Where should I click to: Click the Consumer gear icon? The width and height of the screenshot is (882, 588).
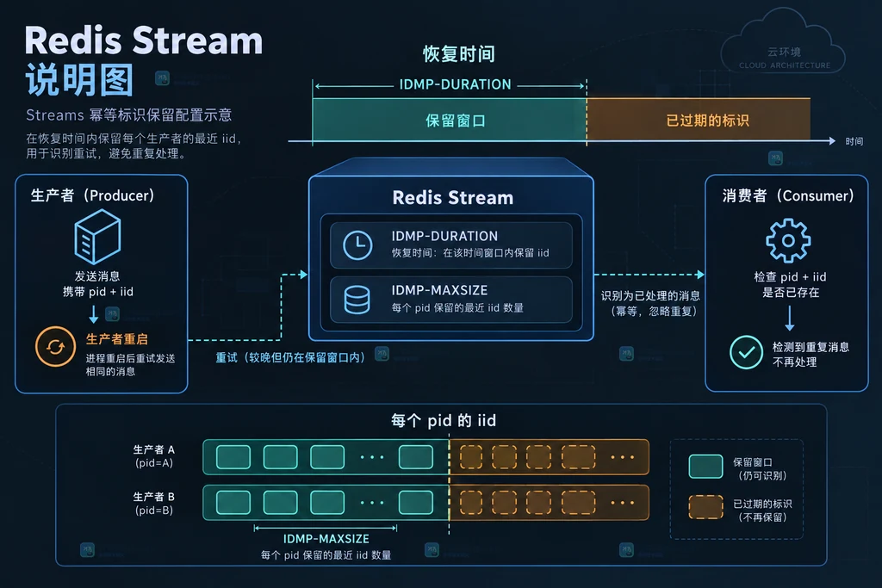coord(788,240)
